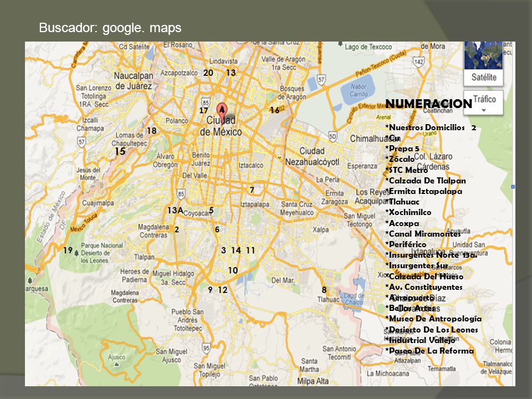The height and width of the screenshot is (399, 532).
Task: Select '*Insurgentes Sur' in the legend
Action: tap(417, 265)
